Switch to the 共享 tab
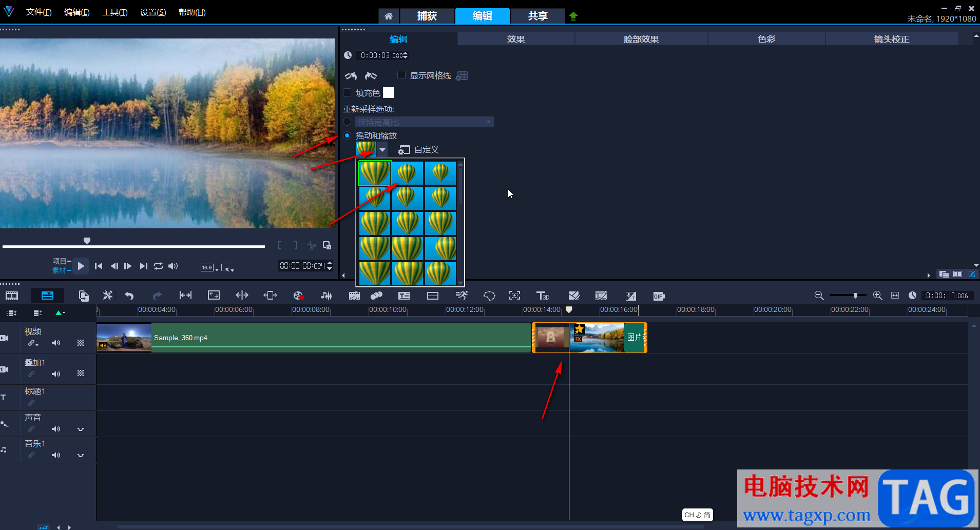Image resolution: width=980 pixels, height=530 pixels. [x=538, y=16]
